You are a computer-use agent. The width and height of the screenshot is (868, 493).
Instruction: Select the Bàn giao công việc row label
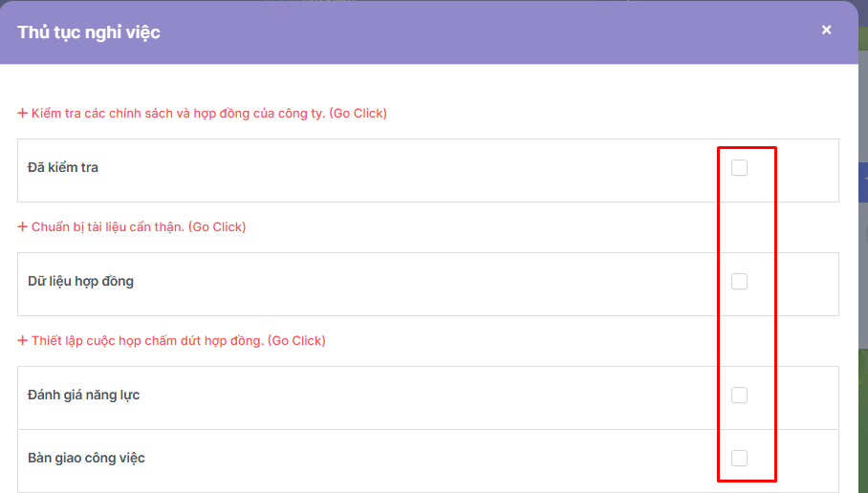point(86,459)
